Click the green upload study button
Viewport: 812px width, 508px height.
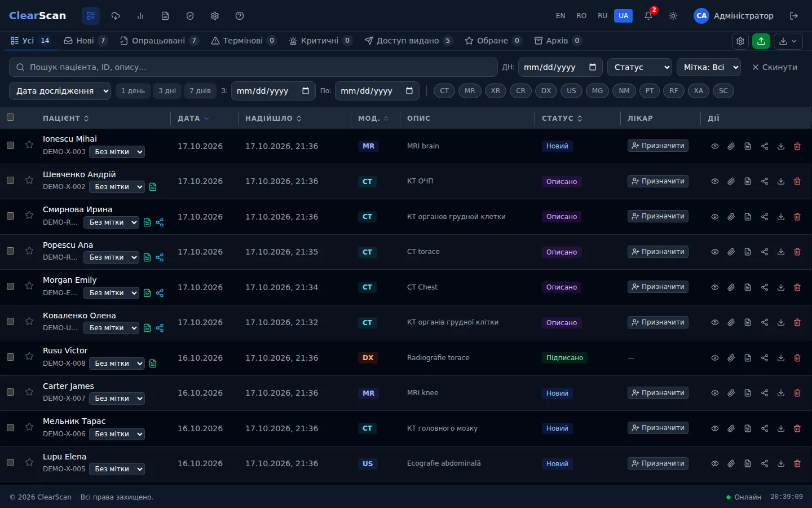761,41
